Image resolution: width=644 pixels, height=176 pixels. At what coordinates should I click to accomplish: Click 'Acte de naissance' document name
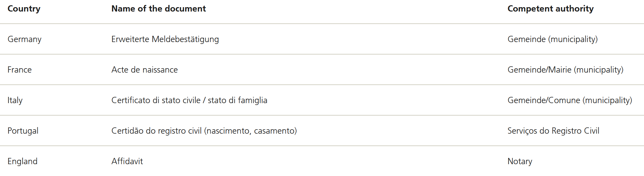click(145, 70)
